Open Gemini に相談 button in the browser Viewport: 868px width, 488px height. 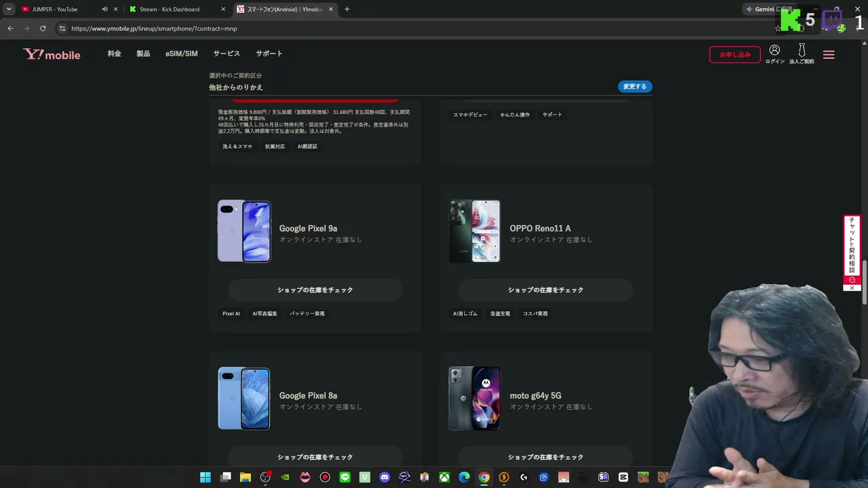tap(768, 9)
